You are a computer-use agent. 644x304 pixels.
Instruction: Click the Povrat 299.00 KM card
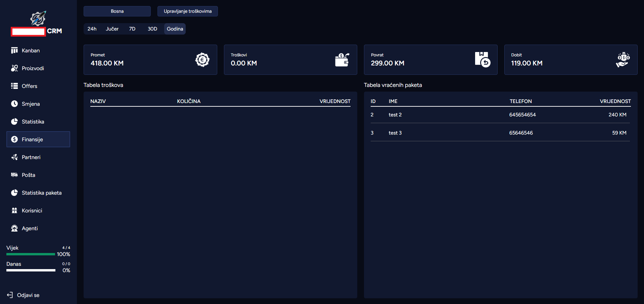click(x=431, y=60)
